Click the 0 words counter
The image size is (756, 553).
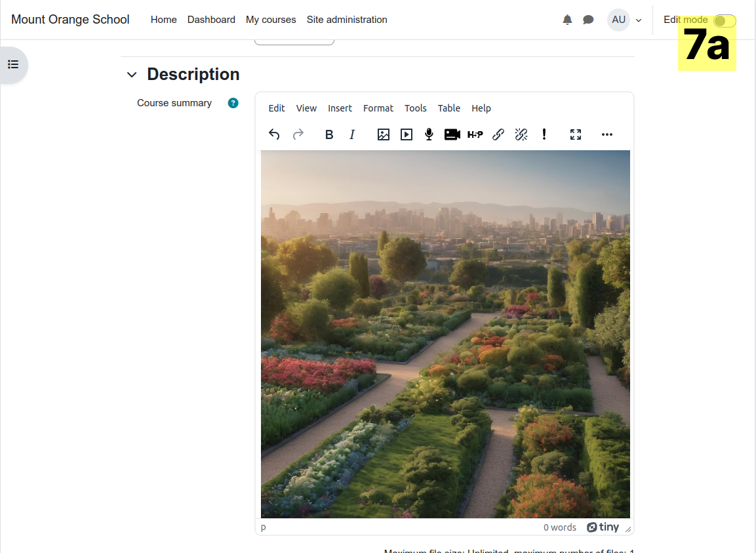click(560, 527)
